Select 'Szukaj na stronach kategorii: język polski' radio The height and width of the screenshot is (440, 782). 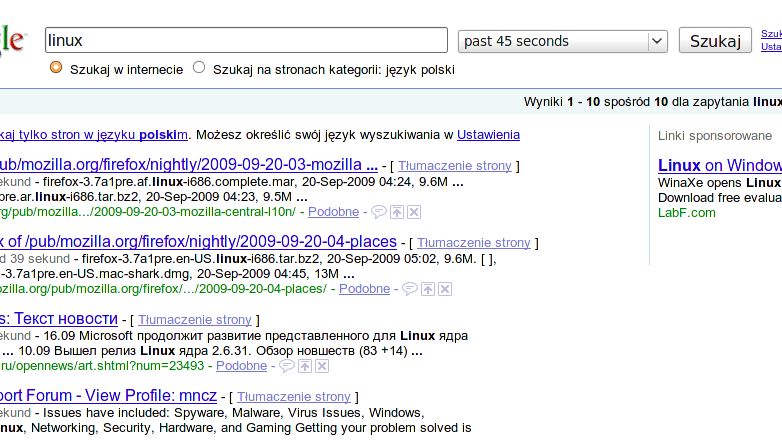point(199,67)
